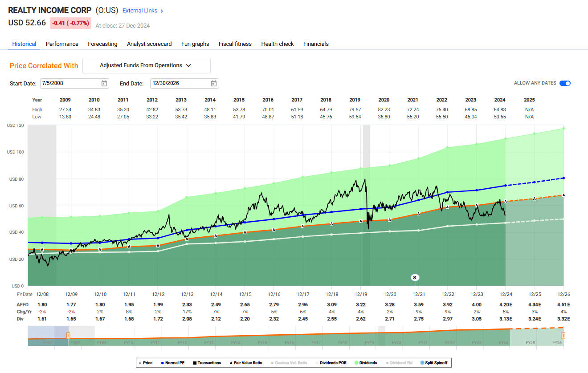Screen dimensions: 588x373
Task: Open the Forecasting tab
Action: click(x=102, y=44)
